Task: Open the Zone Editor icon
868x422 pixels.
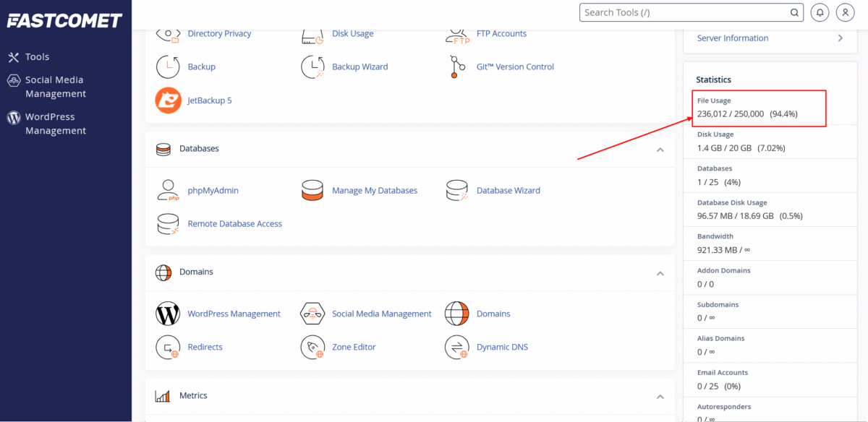Action: tap(312, 348)
